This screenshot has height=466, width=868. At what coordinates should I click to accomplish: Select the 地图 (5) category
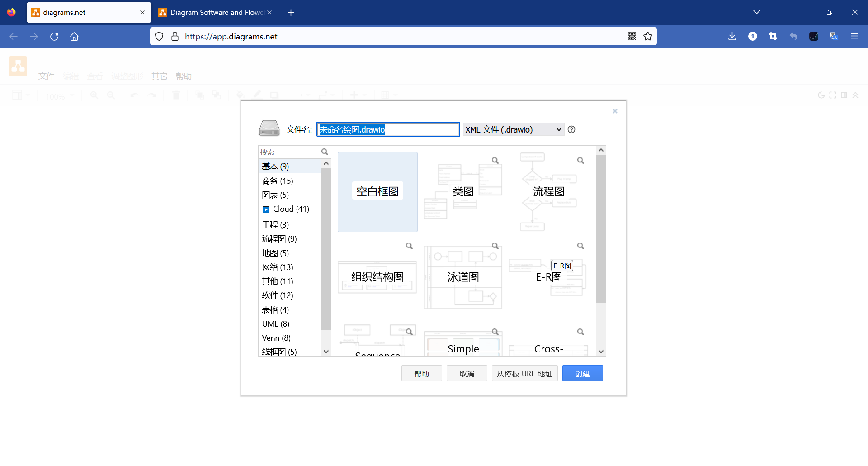click(290, 253)
